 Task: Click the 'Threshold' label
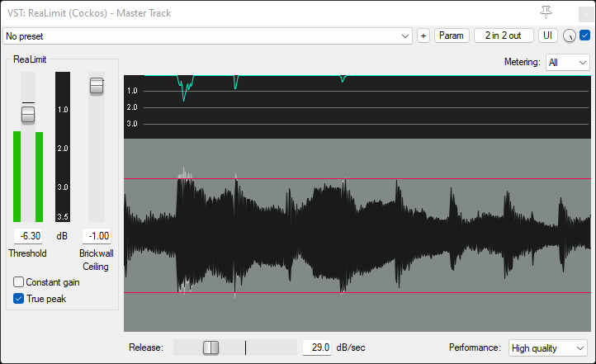click(28, 253)
